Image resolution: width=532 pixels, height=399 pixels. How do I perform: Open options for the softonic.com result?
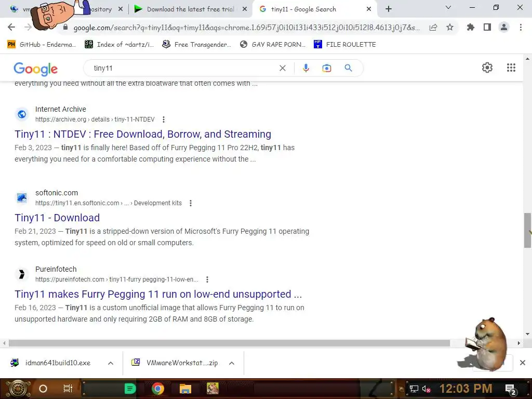coord(191,203)
